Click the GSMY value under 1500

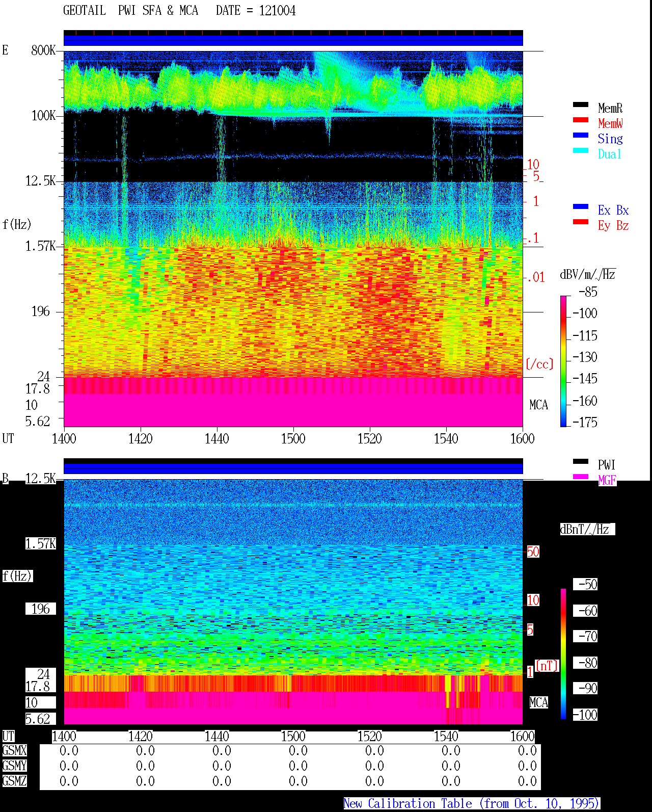[298, 766]
